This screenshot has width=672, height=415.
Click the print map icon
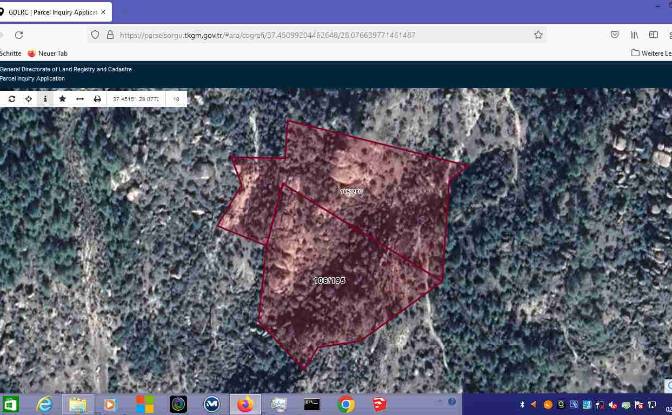pyautogui.click(x=97, y=99)
